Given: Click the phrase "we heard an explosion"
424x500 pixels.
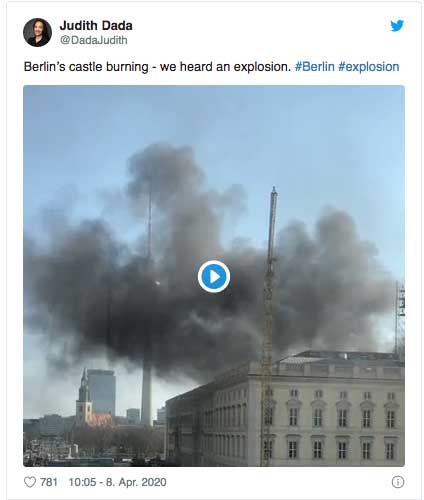Looking at the screenshot, I should [225, 67].
